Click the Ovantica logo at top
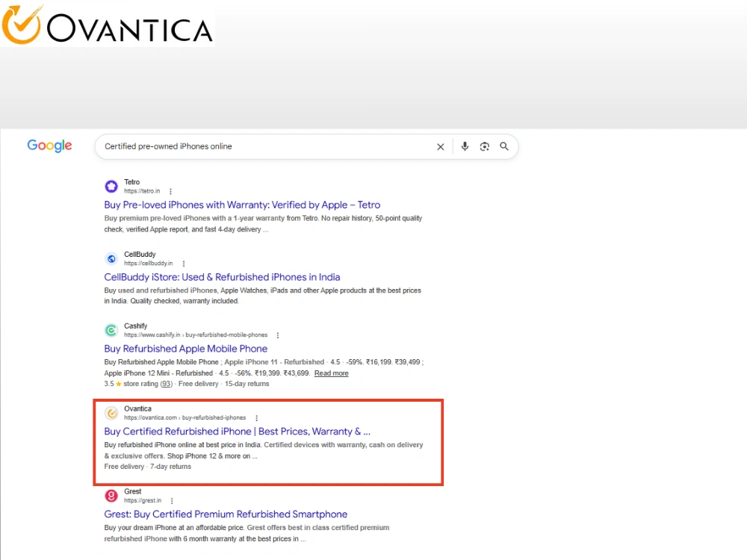The image size is (747, 560). (107, 25)
